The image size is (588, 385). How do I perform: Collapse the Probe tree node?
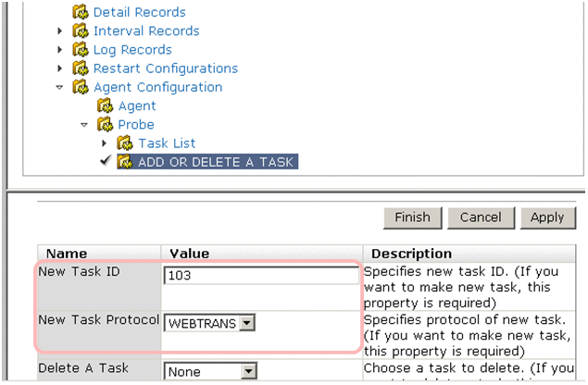(84, 125)
